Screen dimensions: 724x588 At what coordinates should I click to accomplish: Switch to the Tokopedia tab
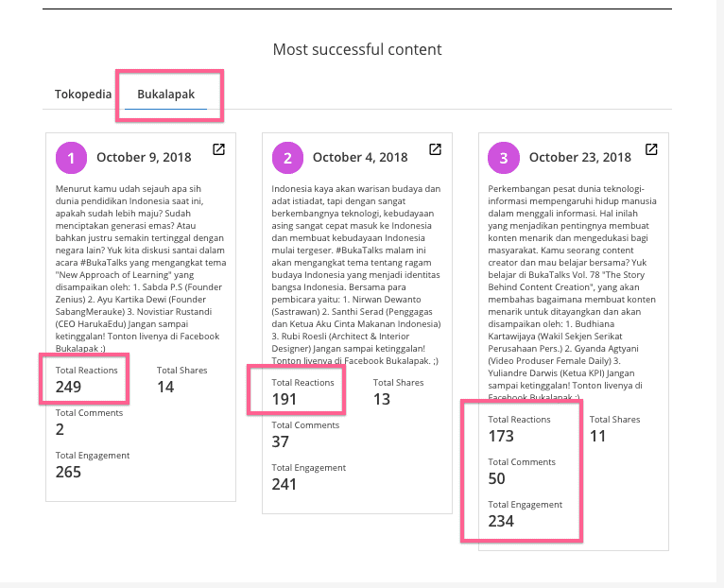click(83, 95)
